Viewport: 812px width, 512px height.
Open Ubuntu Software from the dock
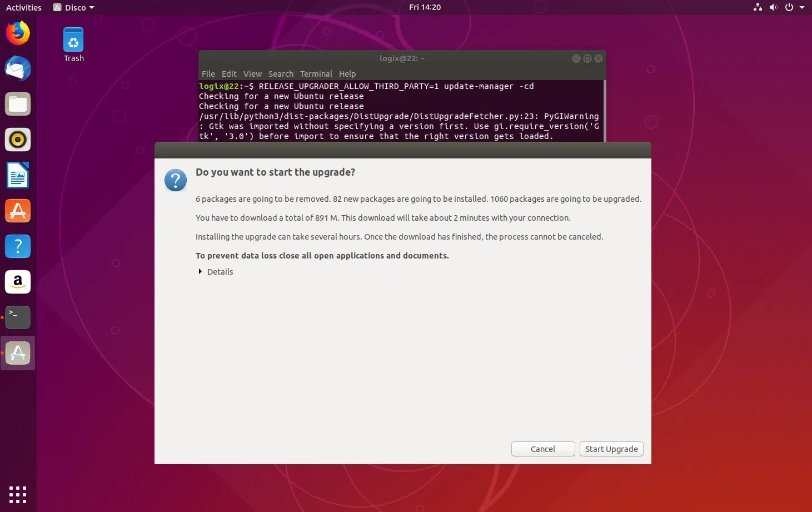pyautogui.click(x=18, y=211)
